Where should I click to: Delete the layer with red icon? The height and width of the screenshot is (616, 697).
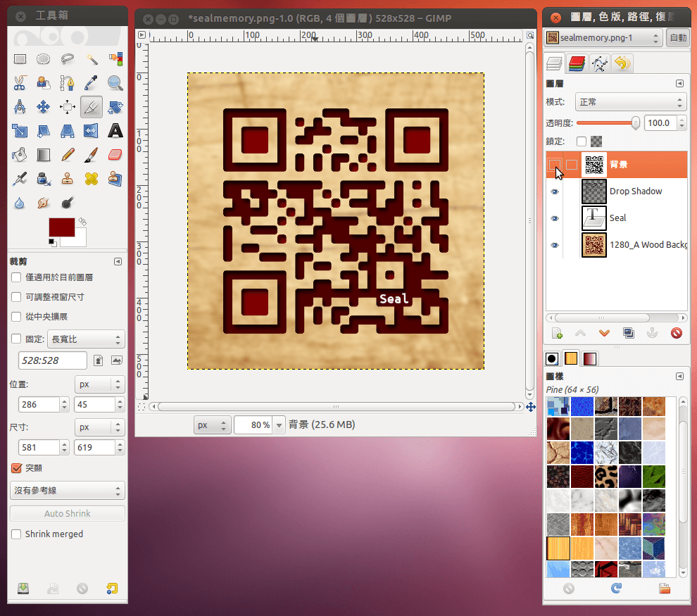[677, 334]
